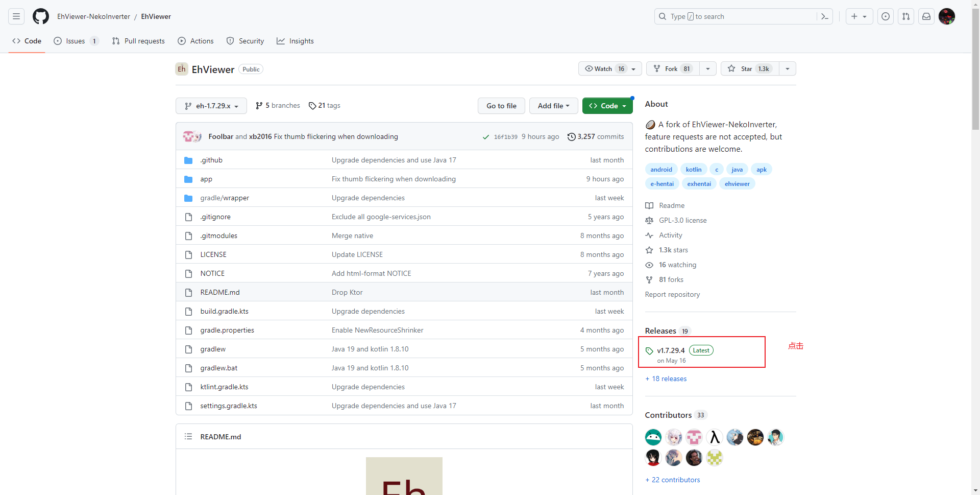View 5 branches link
980x495 pixels.
click(x=278, y=105)
